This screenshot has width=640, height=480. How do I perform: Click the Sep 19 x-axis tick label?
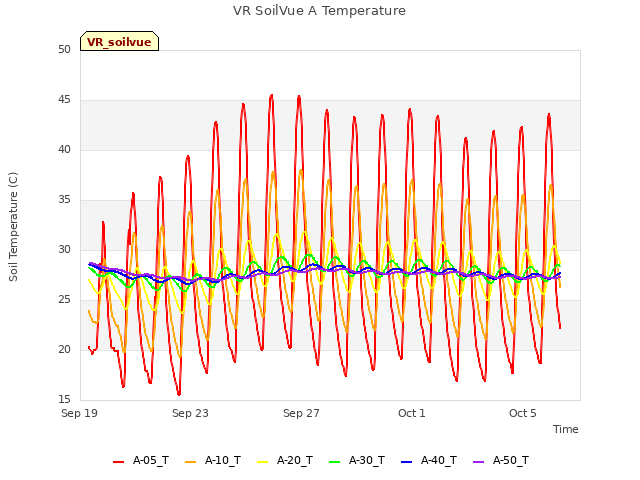pyautogui.click(x=79, y=413)
